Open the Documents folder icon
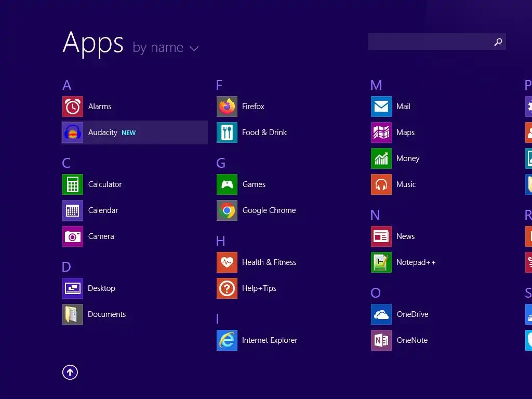532x399 pixels. (x=73, y=314)
